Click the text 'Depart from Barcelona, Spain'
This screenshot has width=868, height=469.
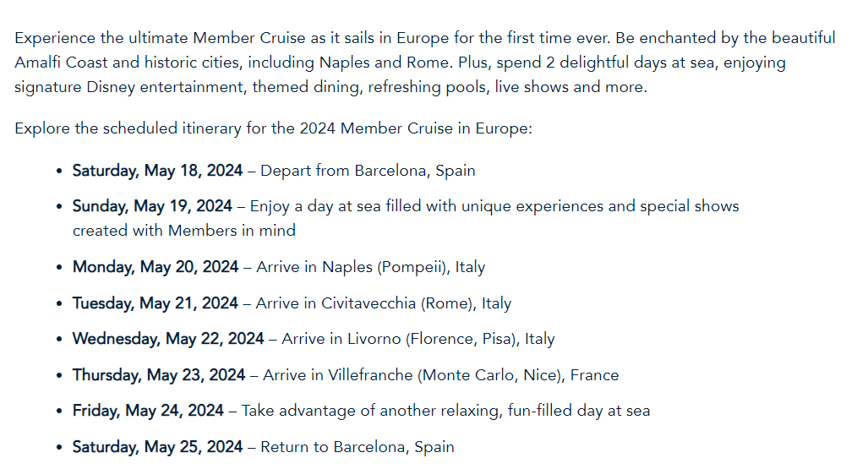(368, 171)
